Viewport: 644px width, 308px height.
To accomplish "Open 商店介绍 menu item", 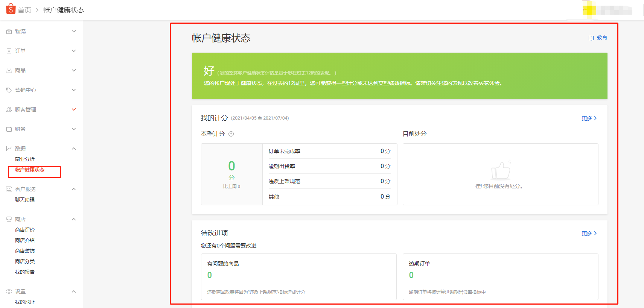I will coord(25,240).
